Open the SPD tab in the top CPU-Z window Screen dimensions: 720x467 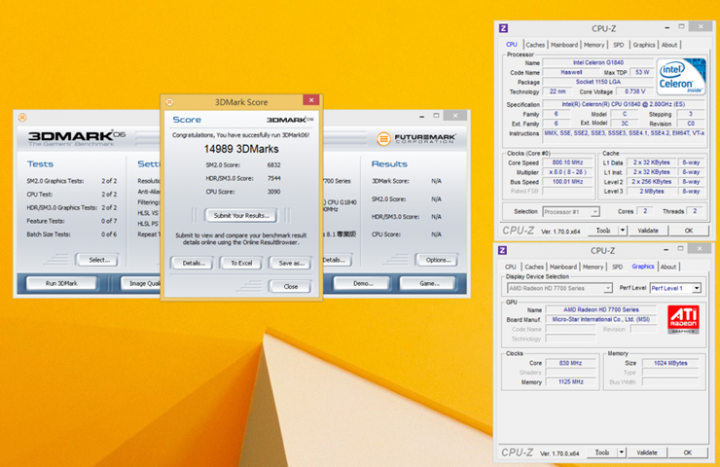(x=619, y=45)
